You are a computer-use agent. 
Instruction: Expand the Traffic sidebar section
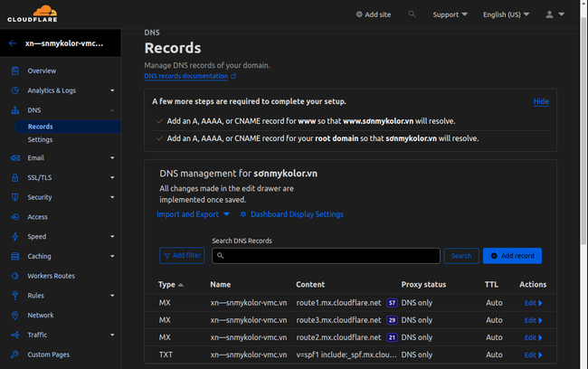click(112, 335)
